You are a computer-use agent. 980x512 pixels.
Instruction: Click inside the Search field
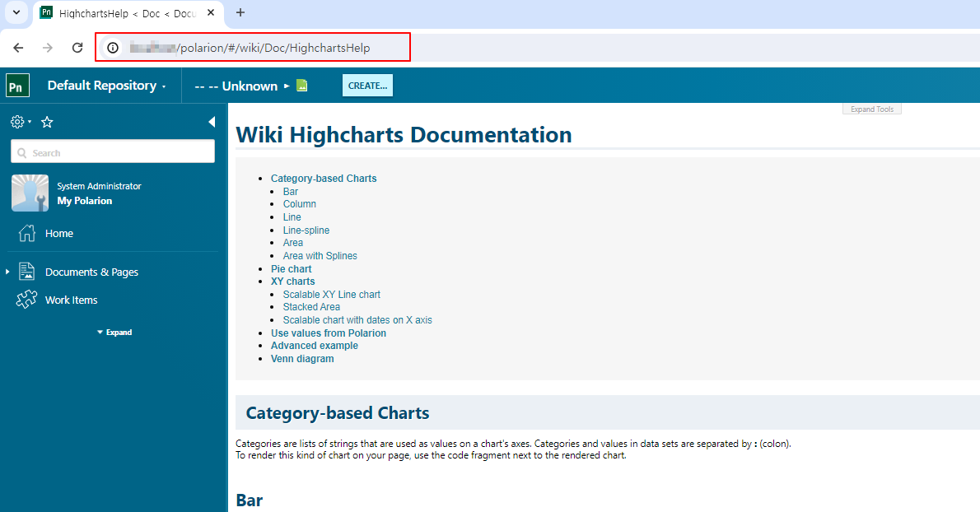click(x=112, y=151)
